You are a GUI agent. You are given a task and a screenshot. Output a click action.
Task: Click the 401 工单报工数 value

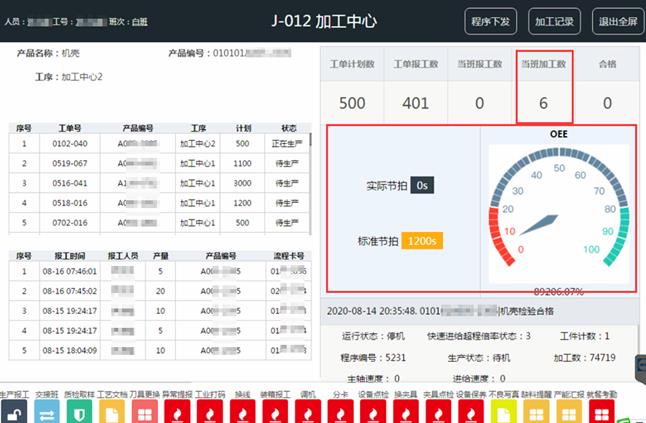point(416,103)
